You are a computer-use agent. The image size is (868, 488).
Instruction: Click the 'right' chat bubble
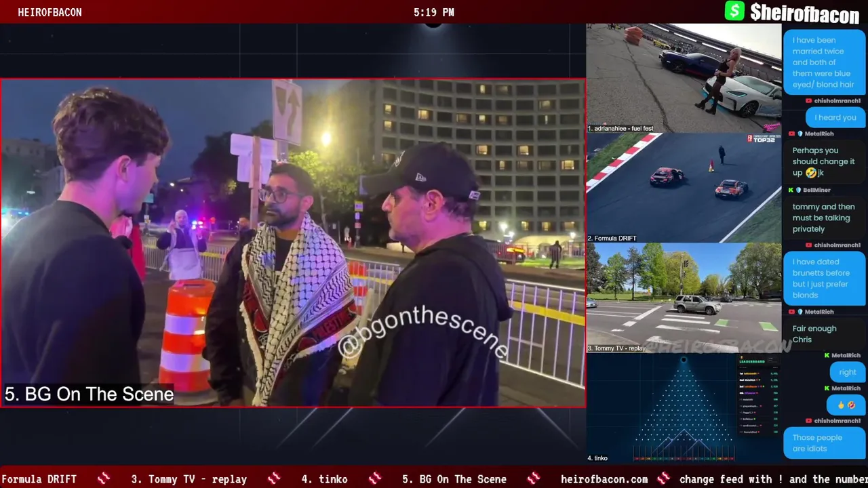pos(847,372)
